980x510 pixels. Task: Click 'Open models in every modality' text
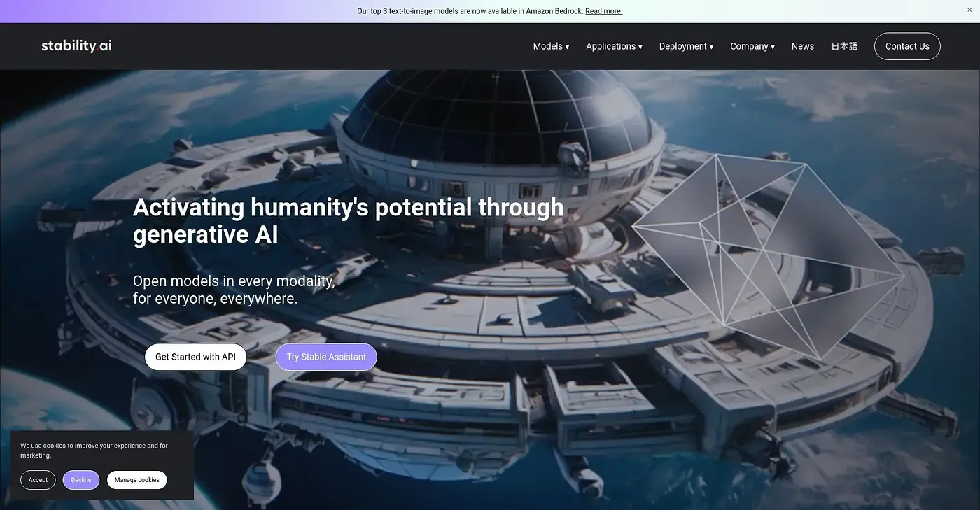coord(234,290)
